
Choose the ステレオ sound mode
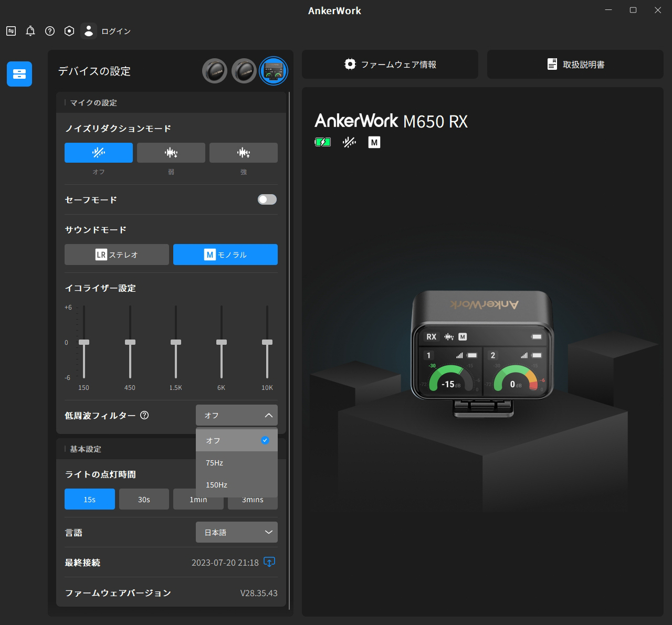coord(117,255)
